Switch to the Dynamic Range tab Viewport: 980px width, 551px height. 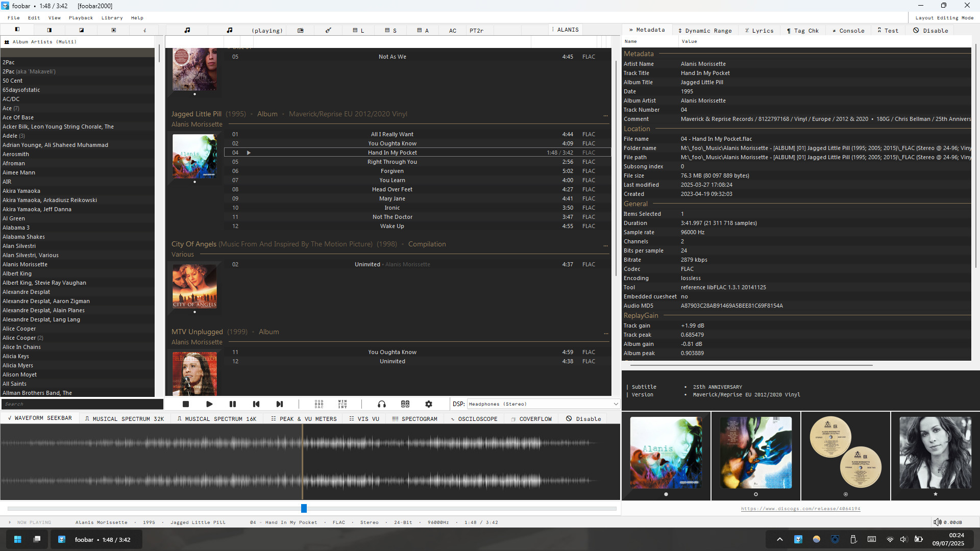click(705, 31)
